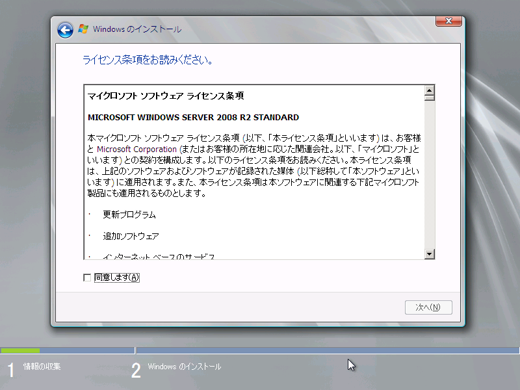Check the 同意します(A) checkbox
Image resolution: width=520 pixels, height=390 pixels.
coord(87,277)
